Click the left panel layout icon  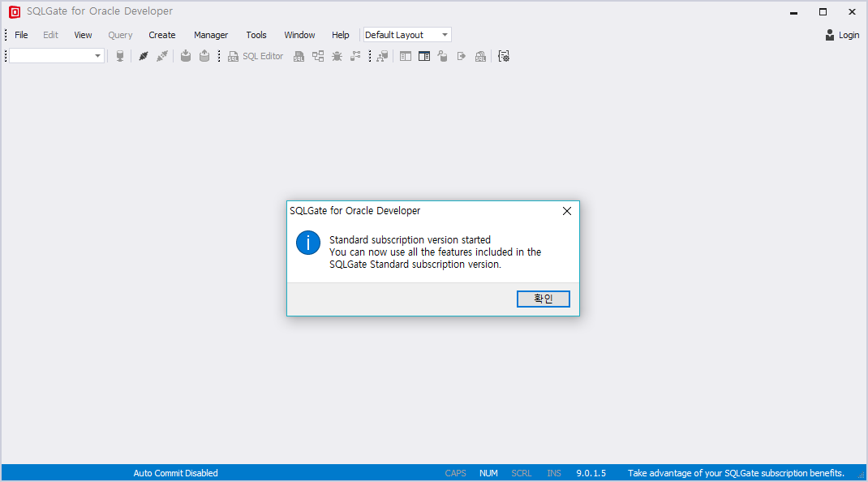click(406, 56)
